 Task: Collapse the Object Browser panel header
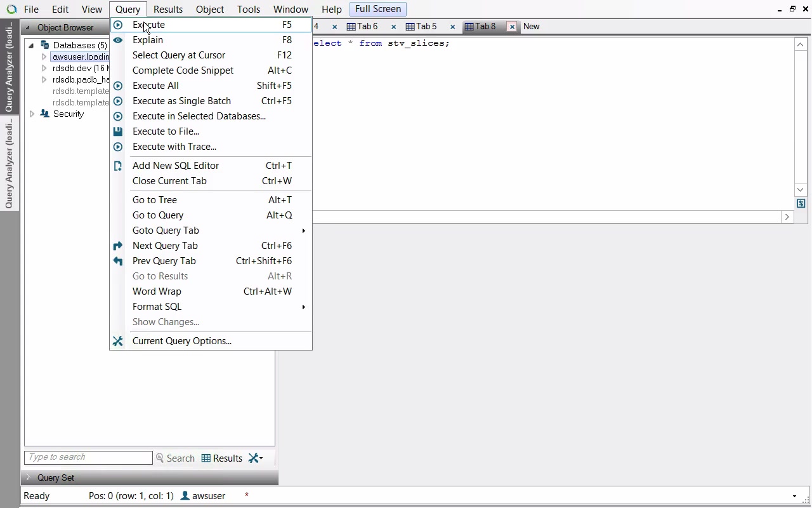click(x=28, y=28)
